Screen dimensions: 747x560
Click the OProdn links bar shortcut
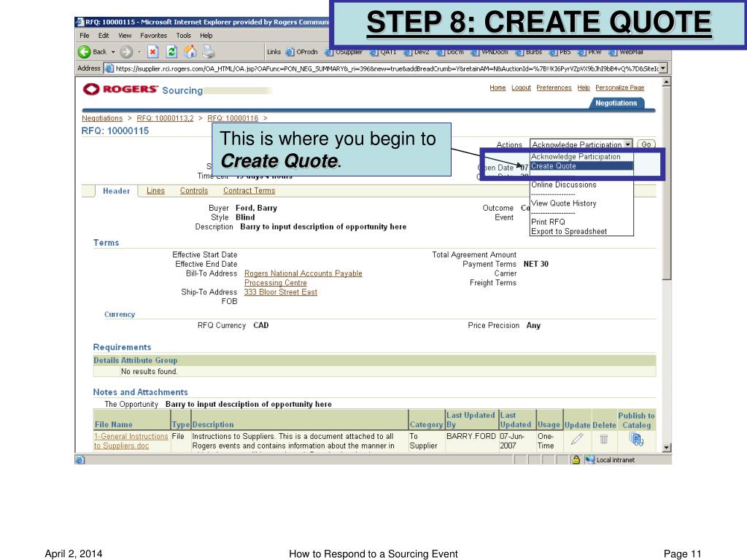(x=301, y=52)
